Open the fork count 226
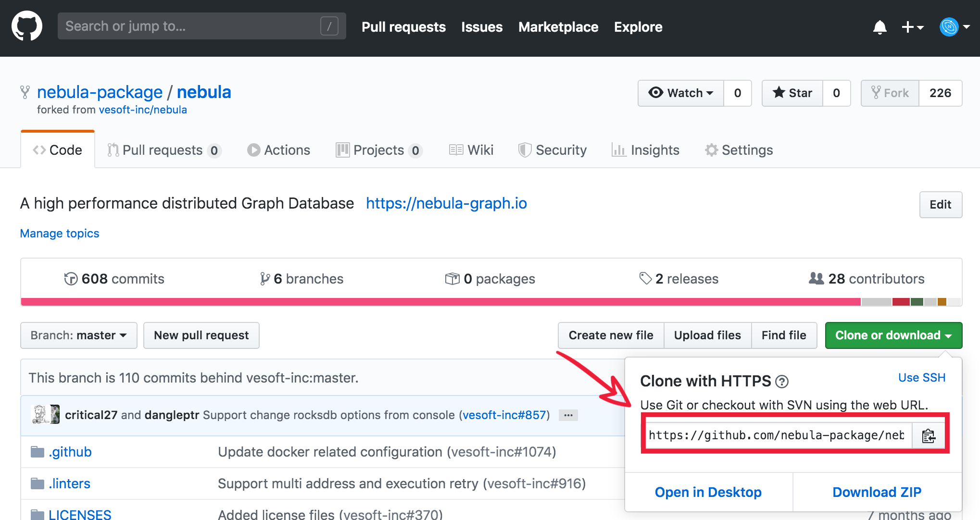The image size is (980, 520). [x=941, y=93]
